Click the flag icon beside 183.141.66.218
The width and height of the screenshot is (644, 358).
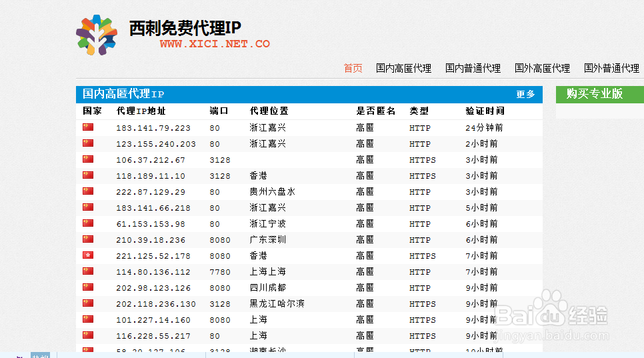tap(88, 207)
